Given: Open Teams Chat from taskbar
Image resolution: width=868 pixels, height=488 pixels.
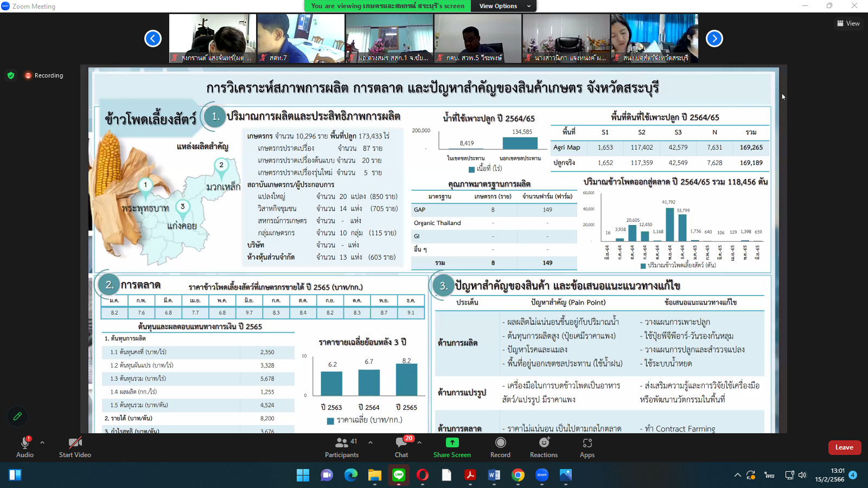Looking at the screenshot, I should (327, 475).
